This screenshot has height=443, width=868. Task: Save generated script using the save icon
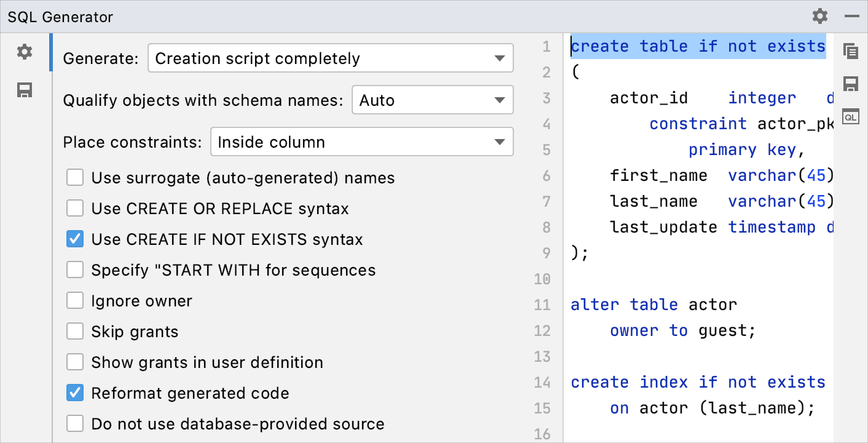tap(851, 83)
